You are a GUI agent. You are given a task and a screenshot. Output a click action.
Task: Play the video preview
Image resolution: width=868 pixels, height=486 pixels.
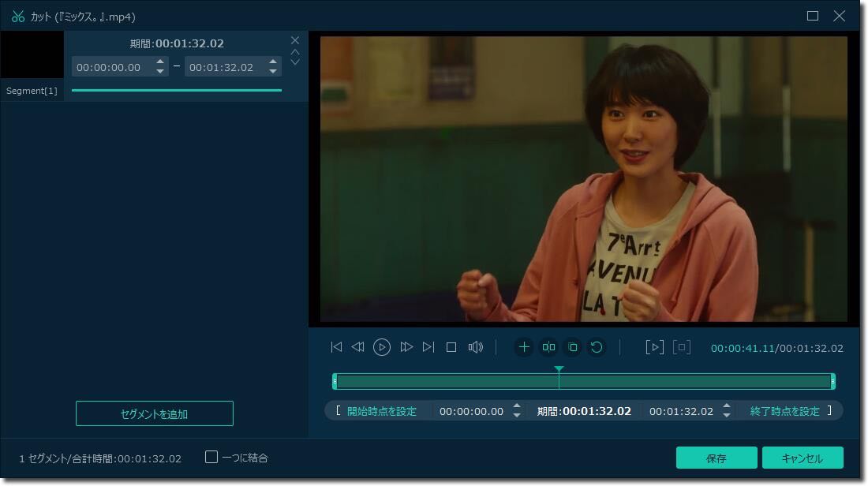382,347
